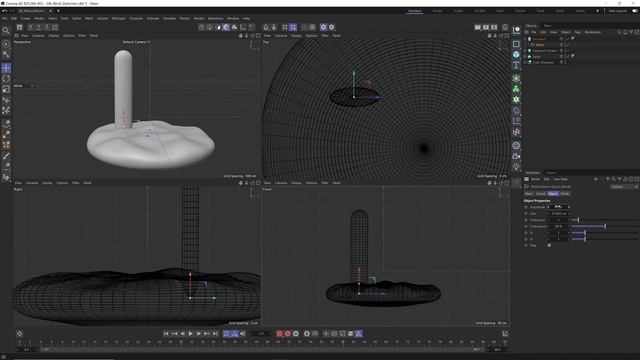Click the filter icon in Objects manager
Image resolution: width=640 pixels, height=360 pixels.
click(631, 32)
